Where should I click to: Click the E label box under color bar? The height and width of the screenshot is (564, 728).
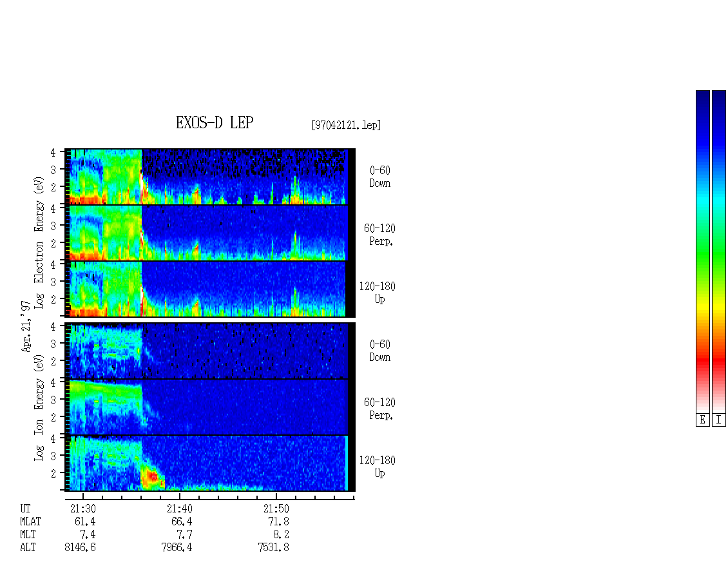click(702, 420)
